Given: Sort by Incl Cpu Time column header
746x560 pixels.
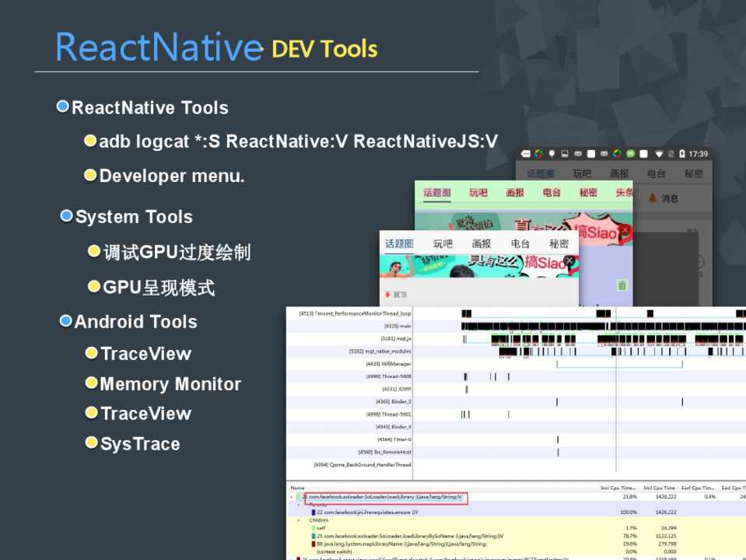Looking at the screenshot, I should click(659, 488).
